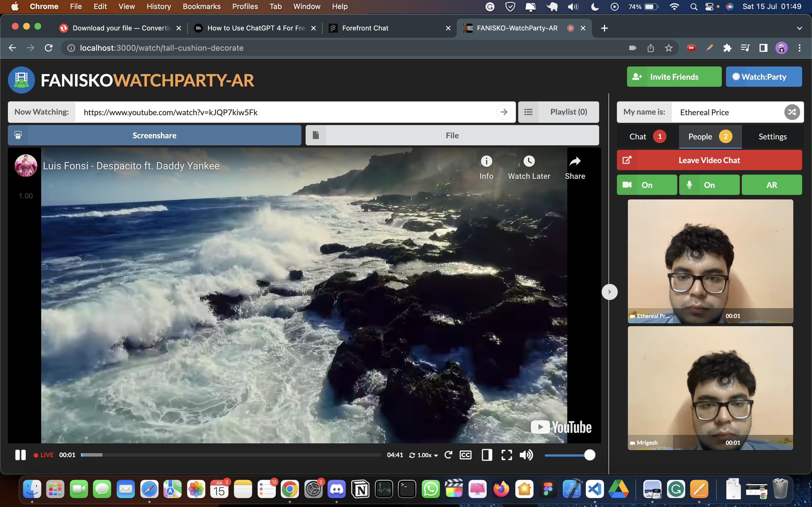Image resolution: width=812 pixels, height=507 pixels.
Task: Click the File tab icon
Action: 315,135
